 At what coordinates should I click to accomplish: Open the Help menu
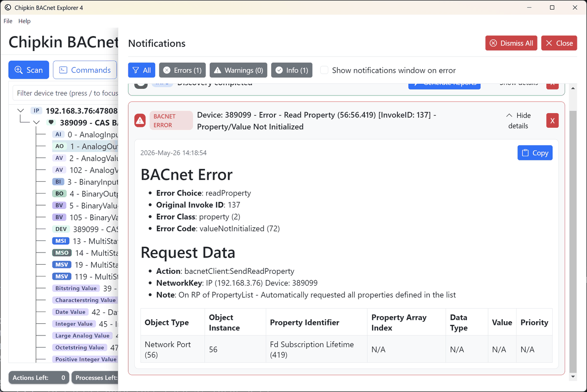[x=24, y=21]
